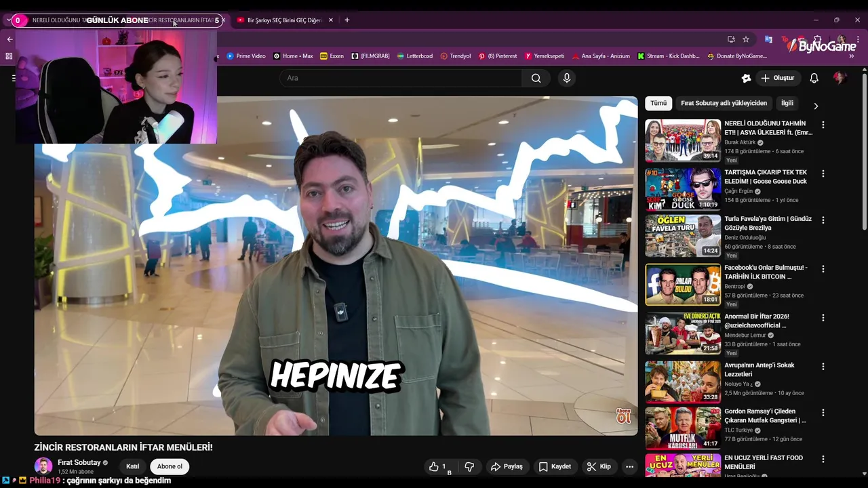Open options for EN UCUZ YERLİ FAST FOOD
The width and height of the screenshot is (868, 488).
click(x=823, y=459)
